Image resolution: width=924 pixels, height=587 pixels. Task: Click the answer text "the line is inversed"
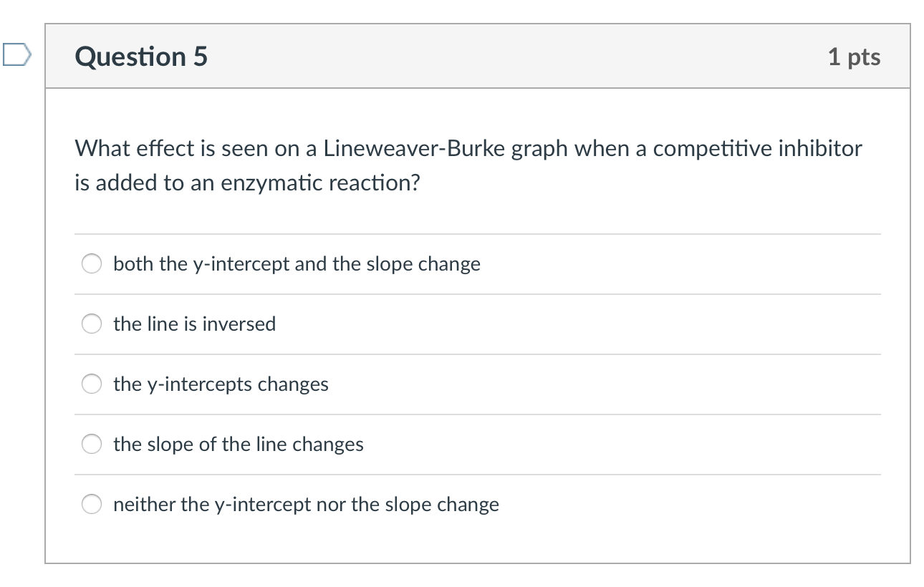point(194,324)
